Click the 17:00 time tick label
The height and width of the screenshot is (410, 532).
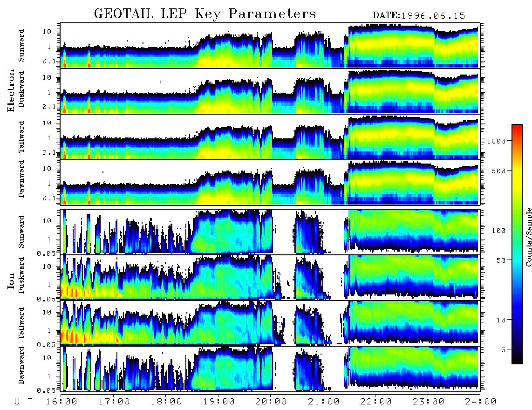click(x=114, y=402)
